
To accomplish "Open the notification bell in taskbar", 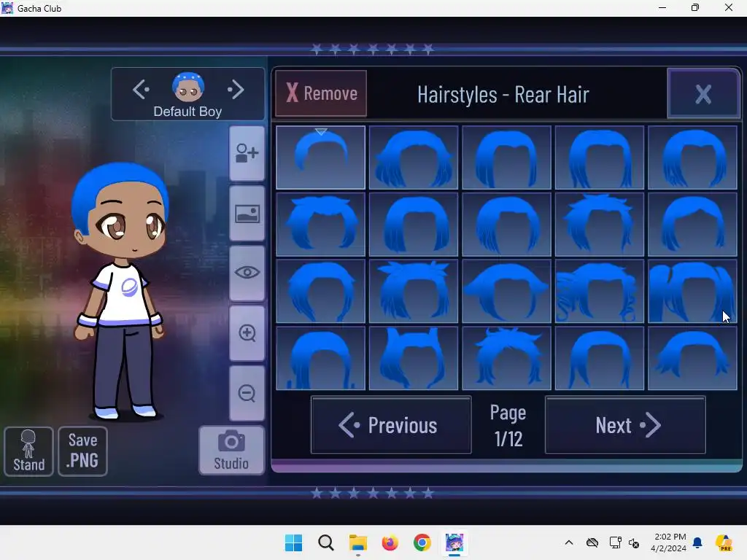I will (697, 542).
